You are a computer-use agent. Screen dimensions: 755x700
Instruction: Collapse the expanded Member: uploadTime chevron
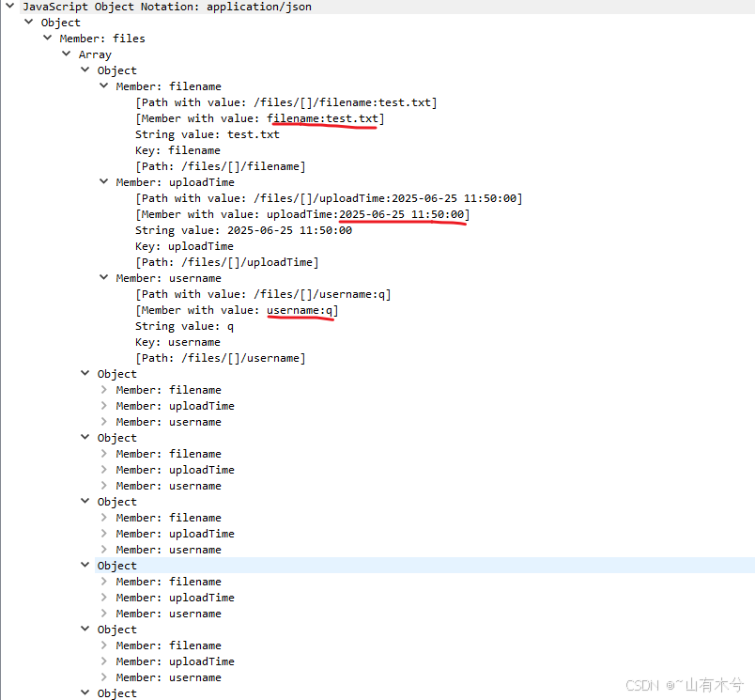tap(103, 181)
